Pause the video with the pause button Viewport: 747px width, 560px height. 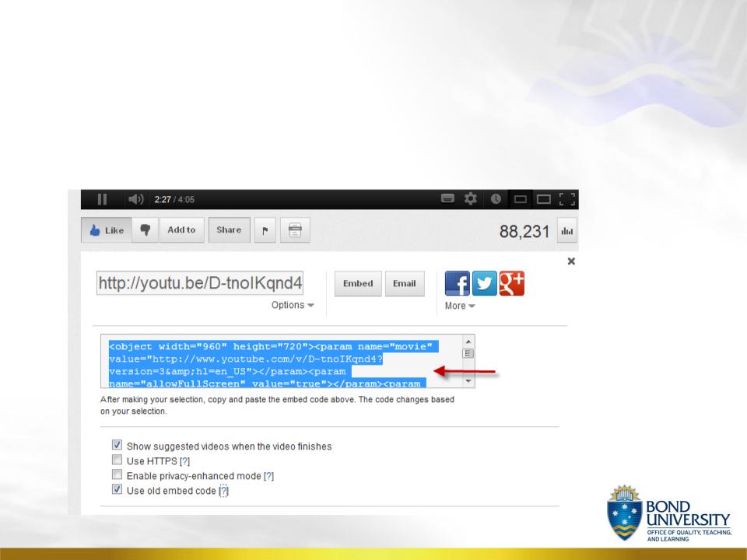(x=102, y=199)
